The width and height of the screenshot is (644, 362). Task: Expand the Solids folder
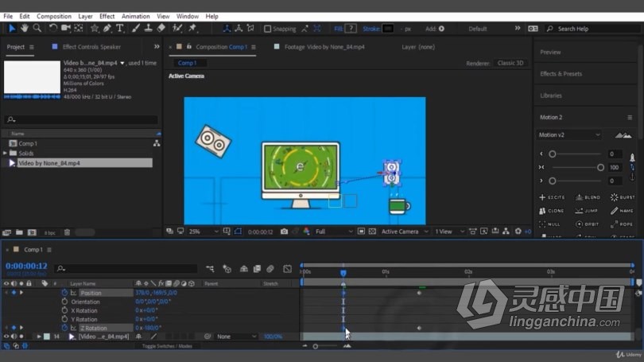(6, 153)
